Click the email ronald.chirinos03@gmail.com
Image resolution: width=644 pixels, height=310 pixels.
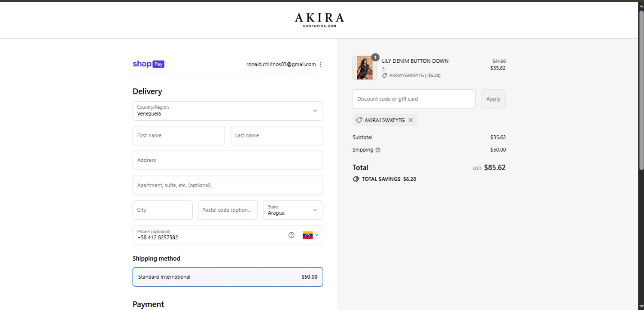tap(281, 64)
